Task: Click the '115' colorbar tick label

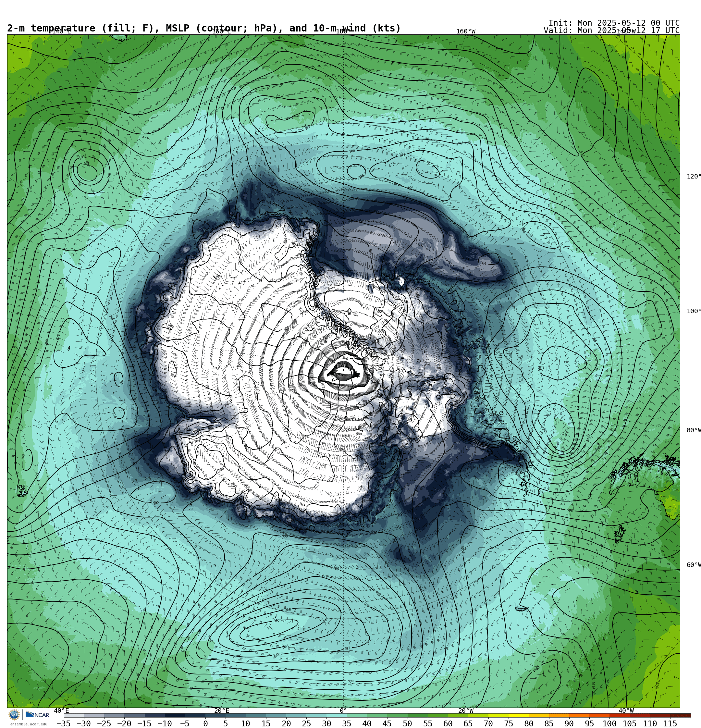Action: coord(670,723)
